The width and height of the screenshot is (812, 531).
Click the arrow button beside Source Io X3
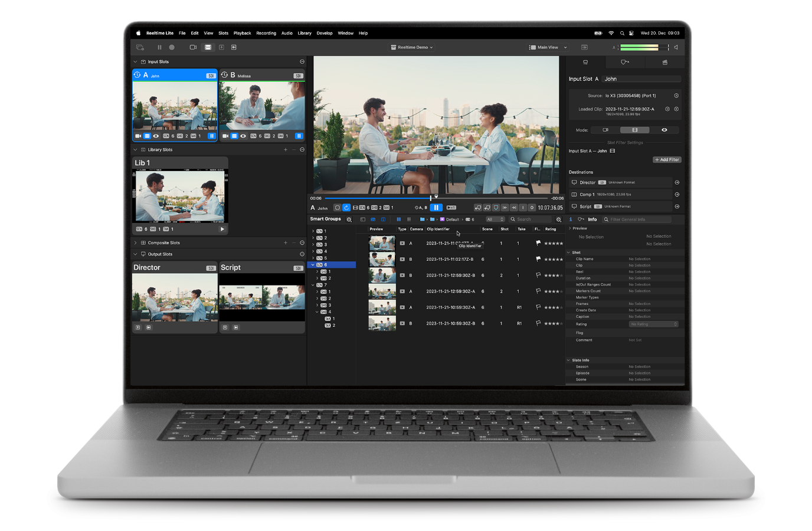(x=676, y=96)
